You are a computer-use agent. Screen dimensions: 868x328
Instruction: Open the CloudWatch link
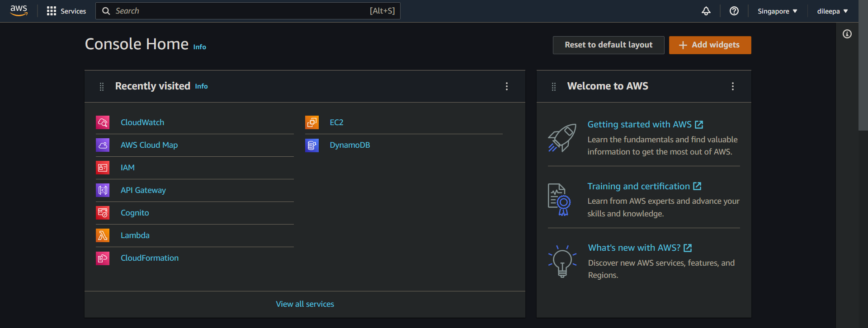click(142, 122)
